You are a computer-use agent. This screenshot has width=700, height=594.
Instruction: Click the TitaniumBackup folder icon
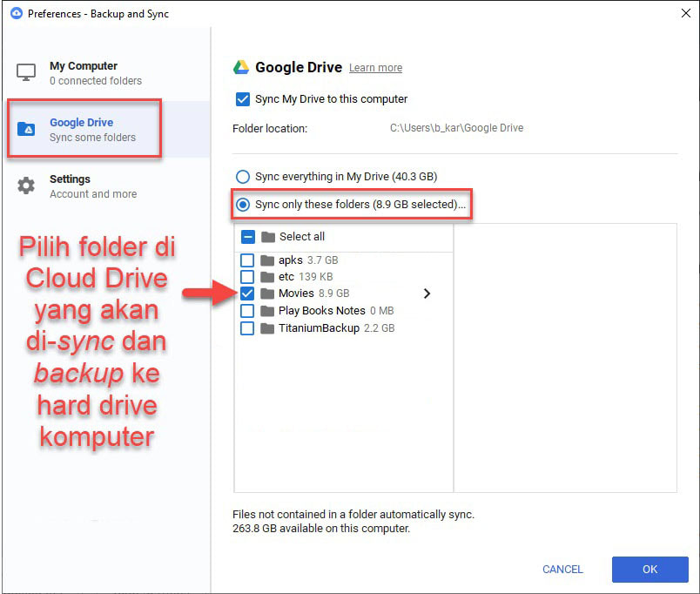coord(267,328)
